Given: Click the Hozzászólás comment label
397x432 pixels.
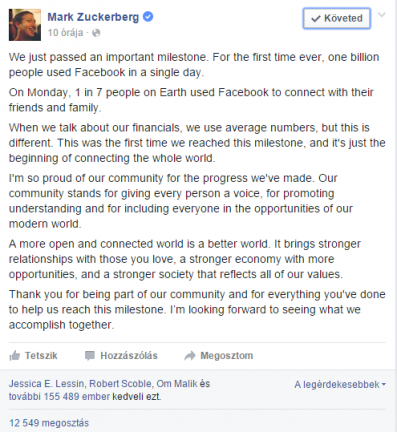Looking at the screenshot, I should pos(129,356).
